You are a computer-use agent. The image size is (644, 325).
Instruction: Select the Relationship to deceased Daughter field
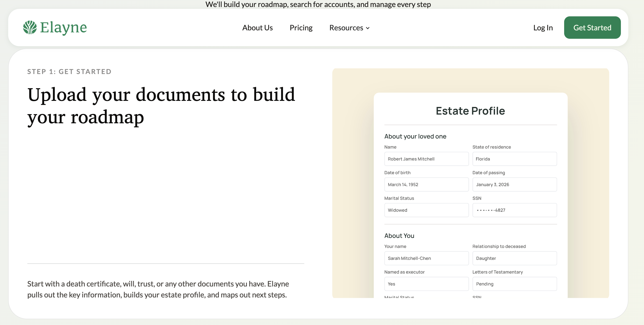pos(514,258)
